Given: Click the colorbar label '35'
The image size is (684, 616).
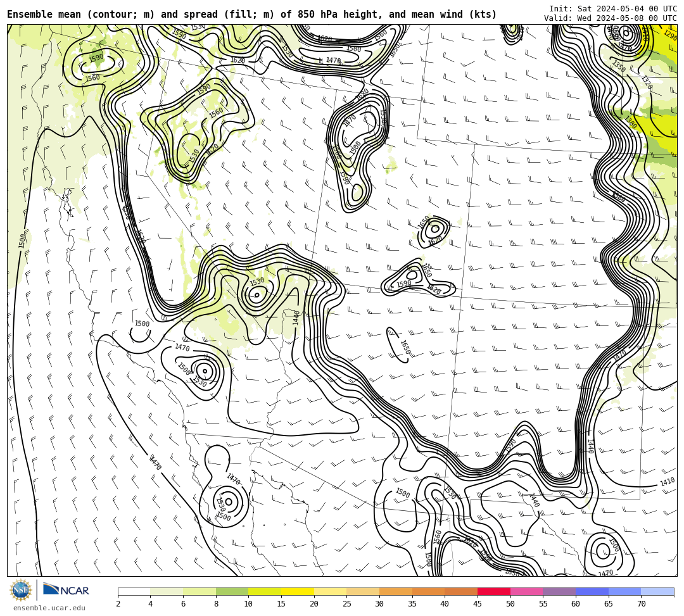Looking at the screenshot, I should [412, 604].
